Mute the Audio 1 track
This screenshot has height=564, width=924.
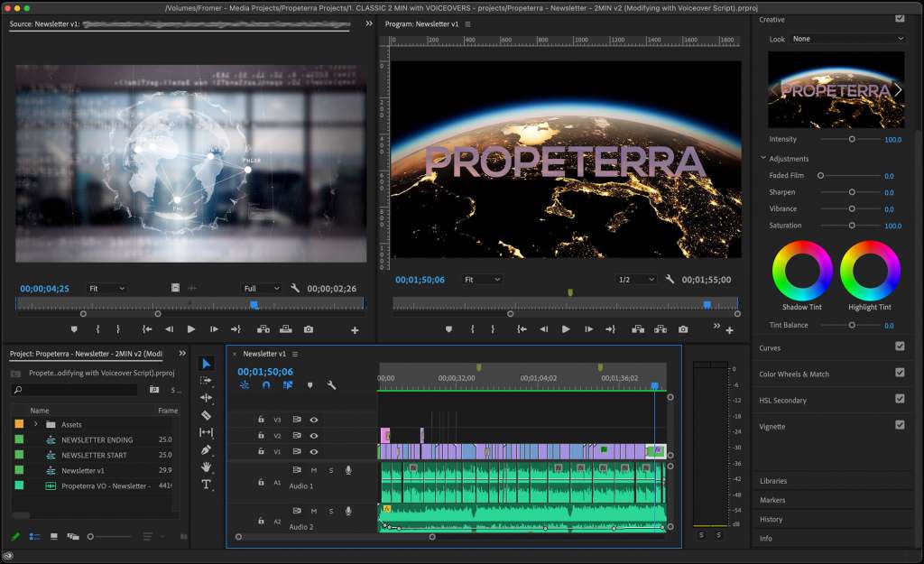point(313,470)
